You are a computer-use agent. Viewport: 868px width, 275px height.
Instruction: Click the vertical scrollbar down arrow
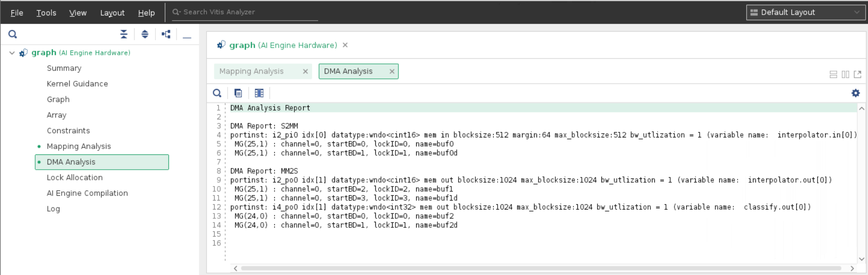pyautogui.click(x=862, y=259)
